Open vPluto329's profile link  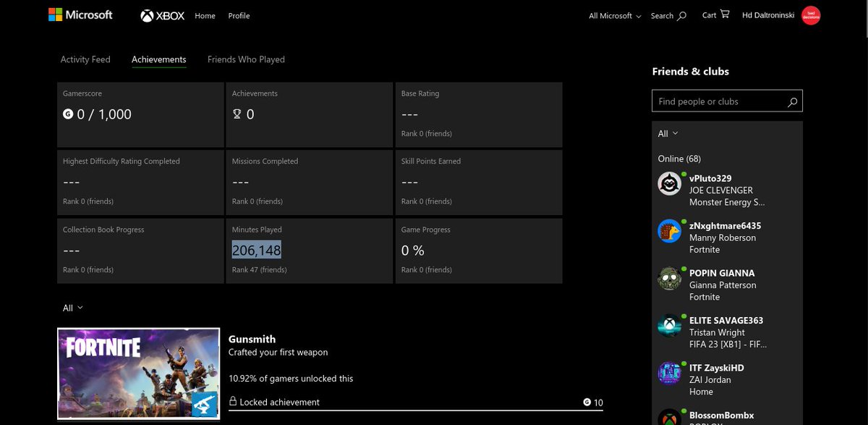point(710,178)
